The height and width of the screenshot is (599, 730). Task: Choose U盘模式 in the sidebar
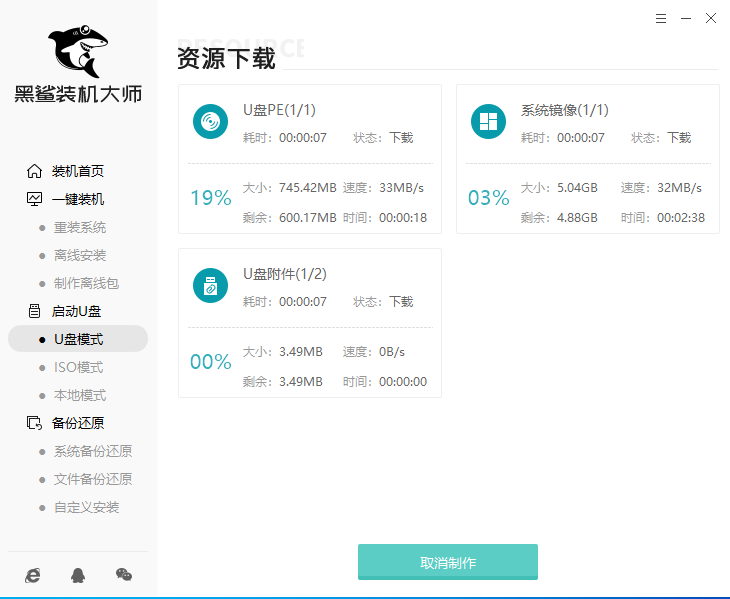78,339
